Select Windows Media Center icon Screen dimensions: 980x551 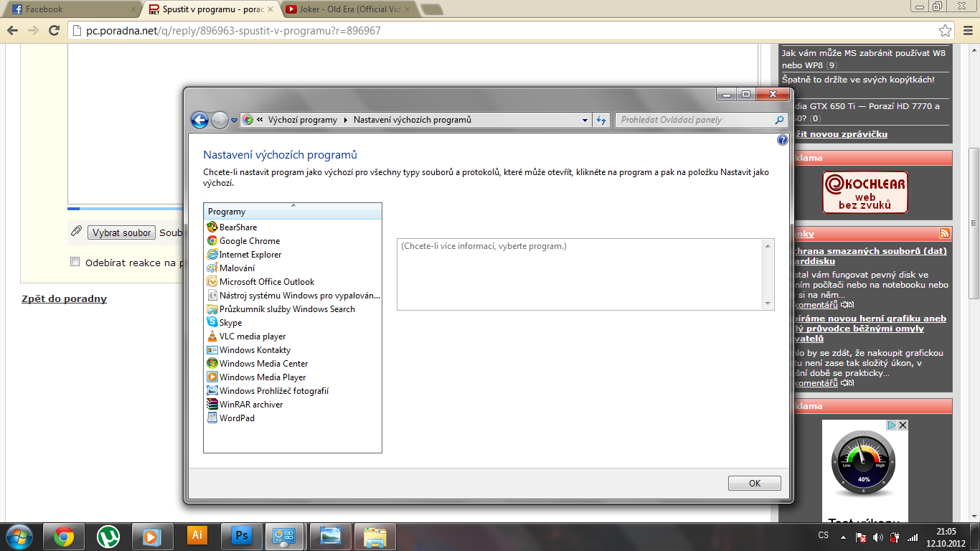tap(212, 364)
